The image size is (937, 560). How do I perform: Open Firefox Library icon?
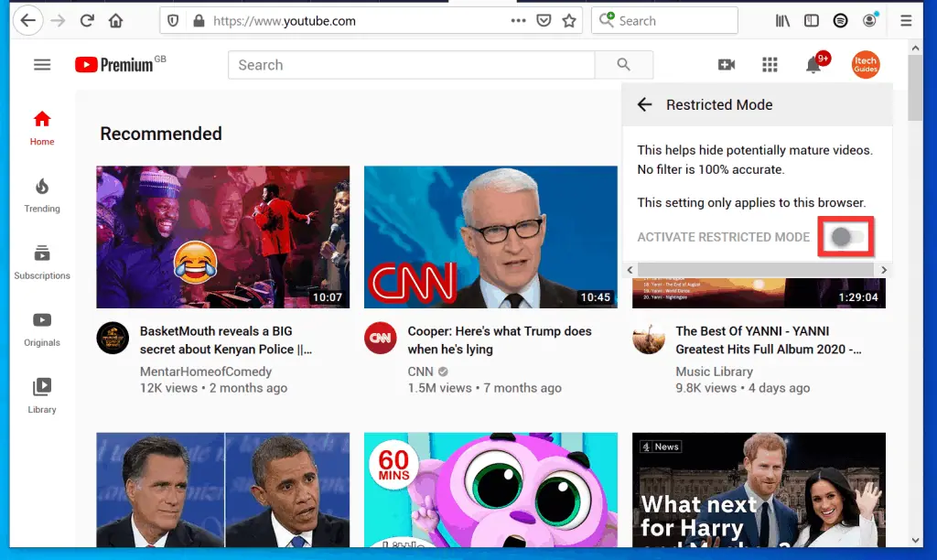(x=782, y=21)
